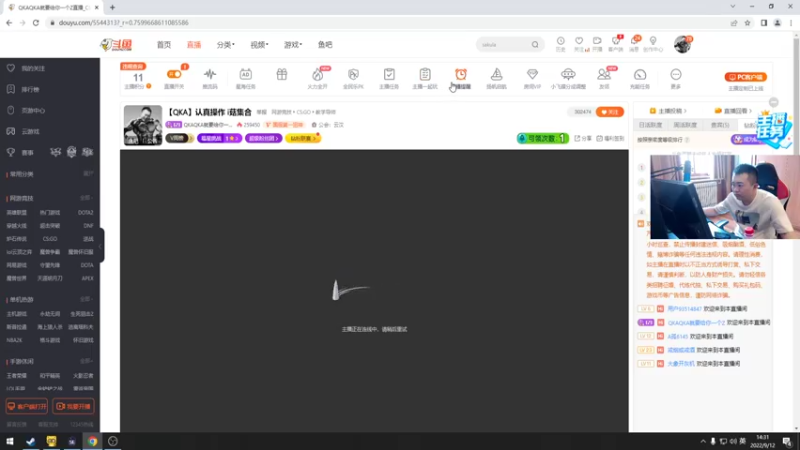The height and width of the screenshot is (450, 800).
Task: Switch to the 日活跃度 tab
Action: coord(650,125)
